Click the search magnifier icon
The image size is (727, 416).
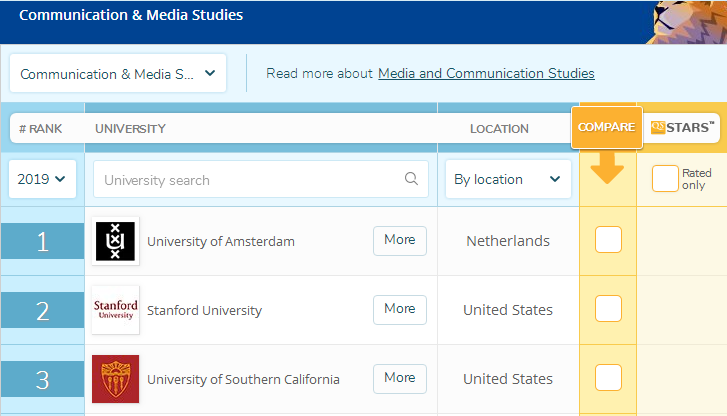tap(411, 180)
